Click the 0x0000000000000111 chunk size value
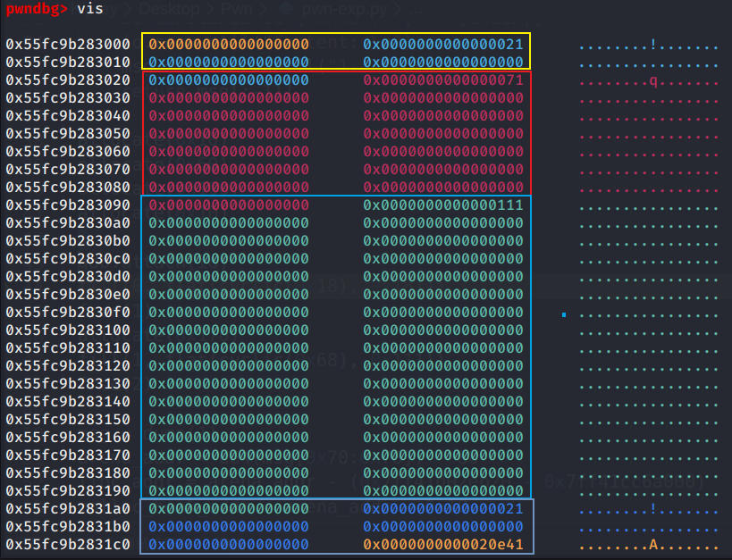Viewport: 732px width, 560px height. click(442, 205)
